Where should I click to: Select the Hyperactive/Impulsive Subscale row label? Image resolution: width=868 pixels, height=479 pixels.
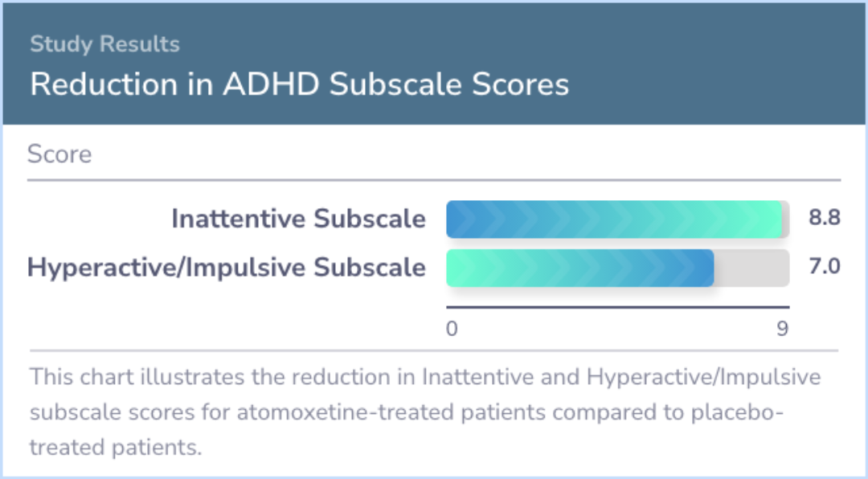click(227, 267)
